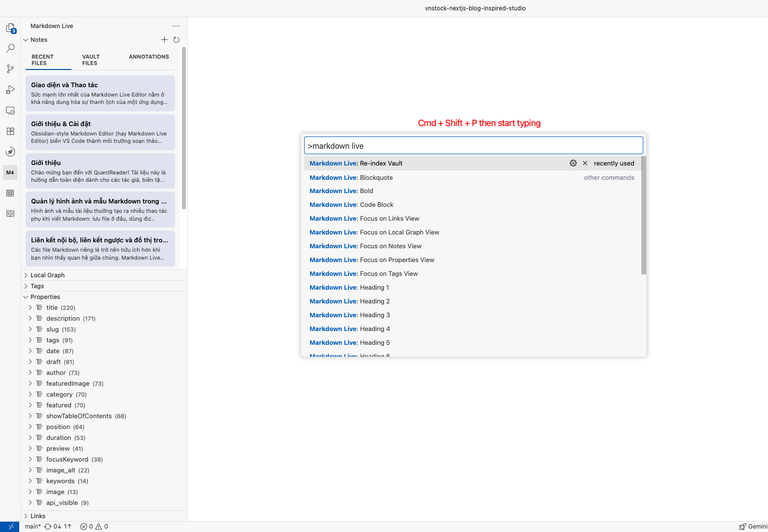Viewport: 768px width, 532px height.
Task: Select Focus on Local Graph View command
Action: (473, 233)
